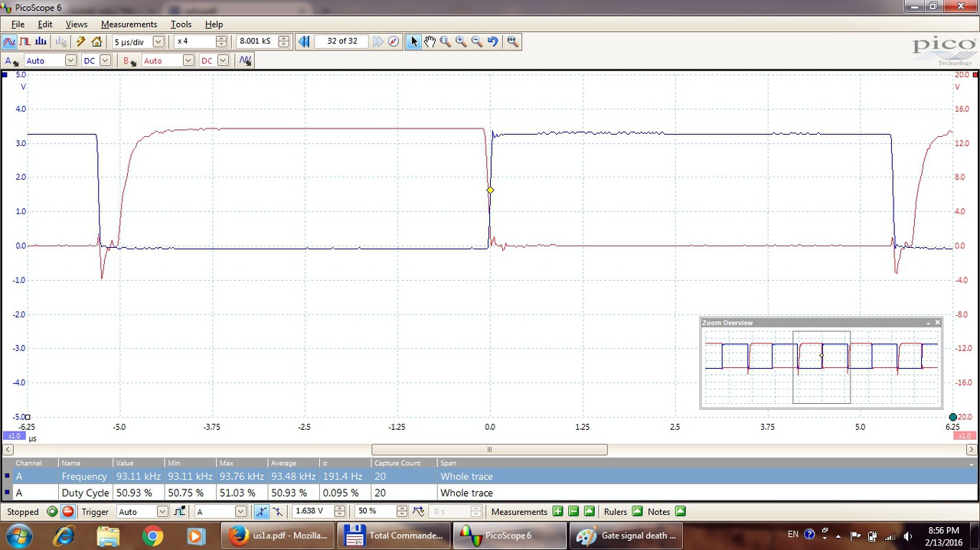
Task: Open the Views menu
Action: (x=76, y=24)
